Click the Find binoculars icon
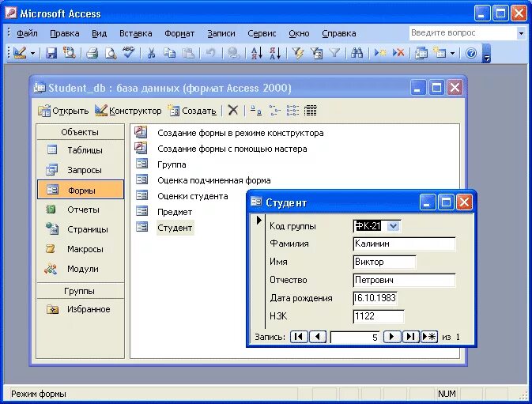 (x=357, y=53)
